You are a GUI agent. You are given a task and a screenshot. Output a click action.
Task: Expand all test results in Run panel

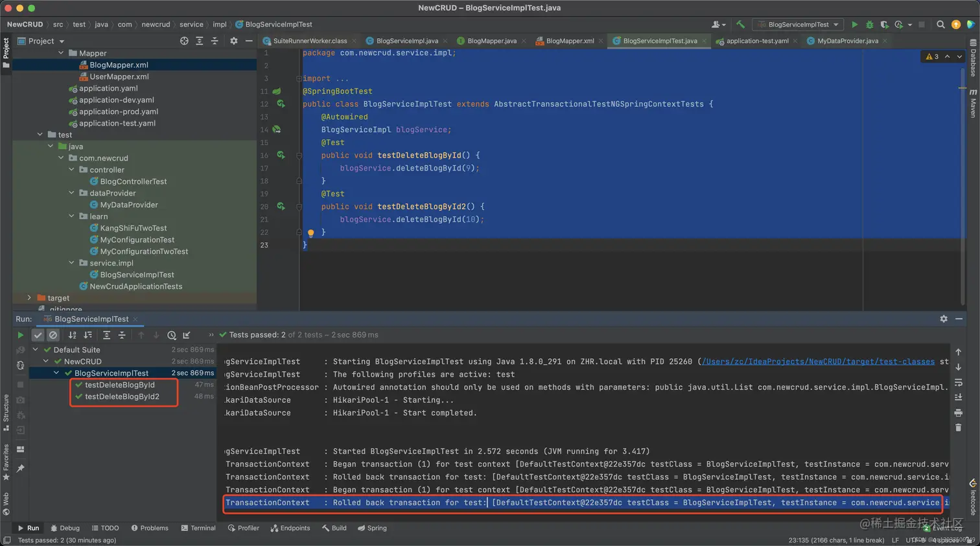[x=106, y=335]
